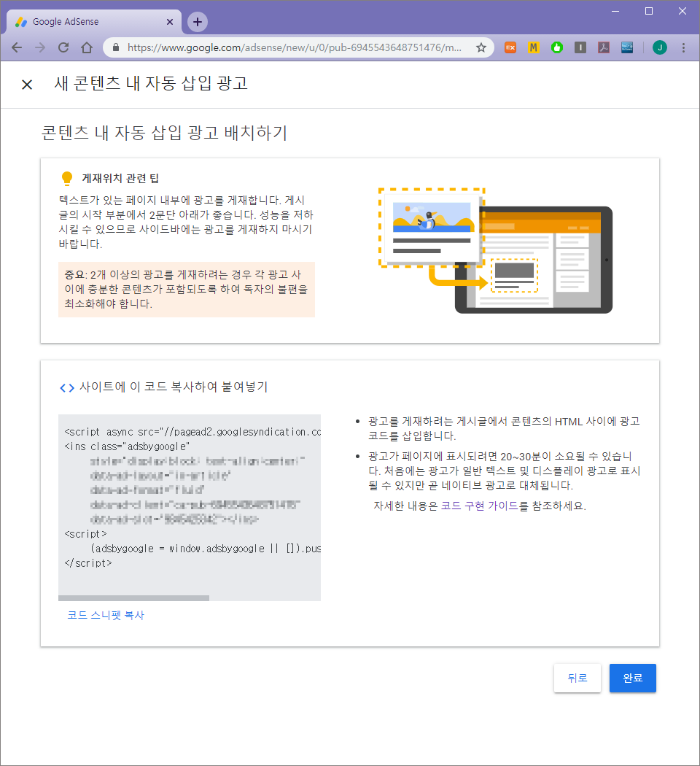The width and height of the screenshot is (700, 766).
Task: Open the orange EX extension icon
Action: (x=510, y=47)
